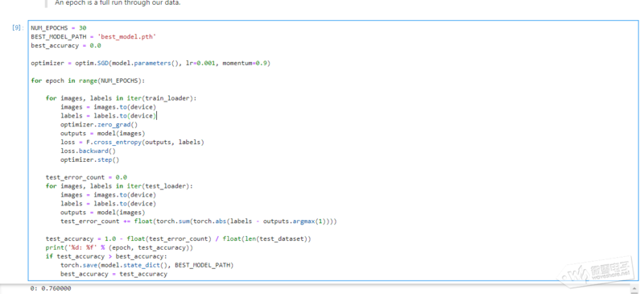Click the for epoch in range line
This screenshot has width=644, height=294.
(x=88, y=81)
